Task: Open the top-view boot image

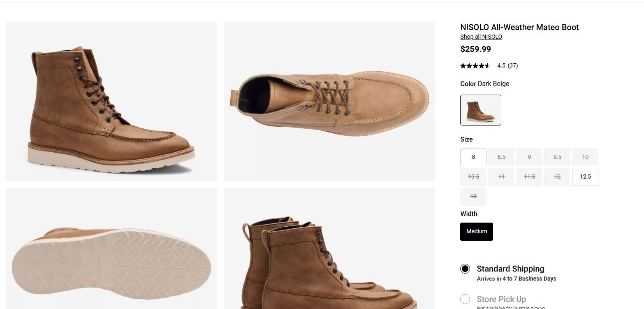Action: point(329,102)
